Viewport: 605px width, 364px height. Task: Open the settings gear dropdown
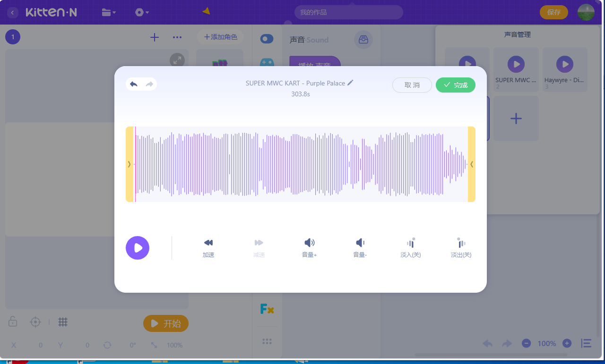coord(142,12)
